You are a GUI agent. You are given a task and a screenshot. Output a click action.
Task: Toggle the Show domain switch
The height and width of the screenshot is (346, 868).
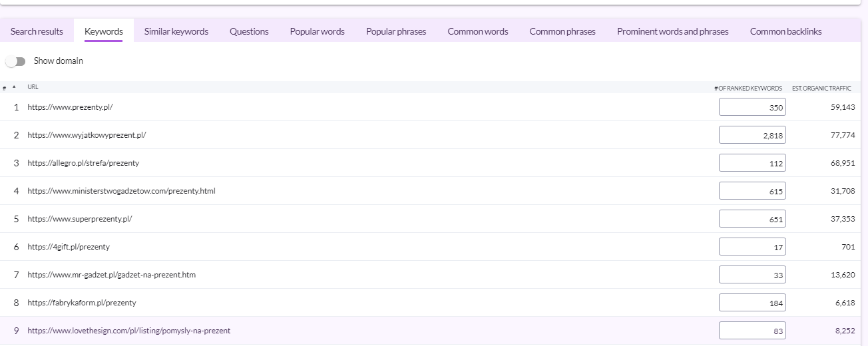15,61
